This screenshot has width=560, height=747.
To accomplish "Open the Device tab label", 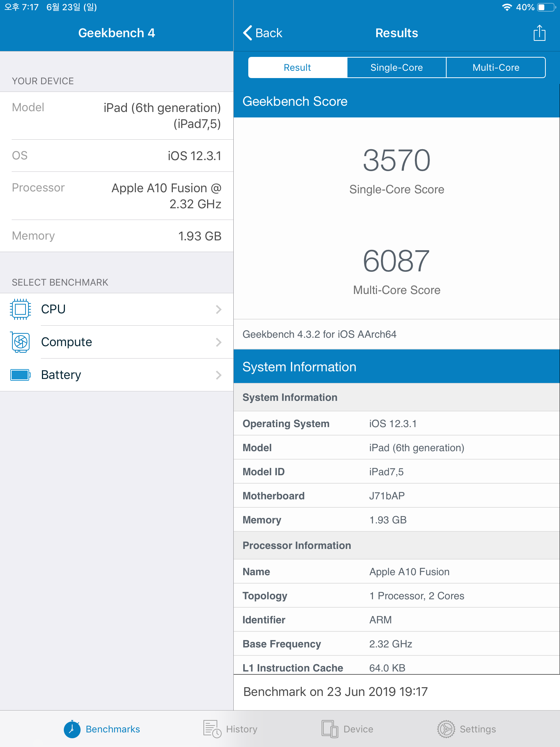I will pyautogui.click(x=358, y=729).
